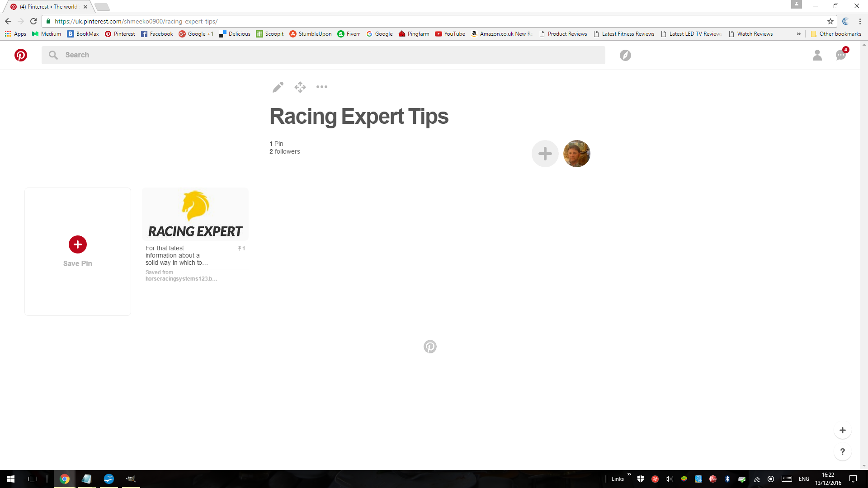Screen dimensions: 868x488
Task: Bookmark this page with the star icon
Action: click(830, 21)
